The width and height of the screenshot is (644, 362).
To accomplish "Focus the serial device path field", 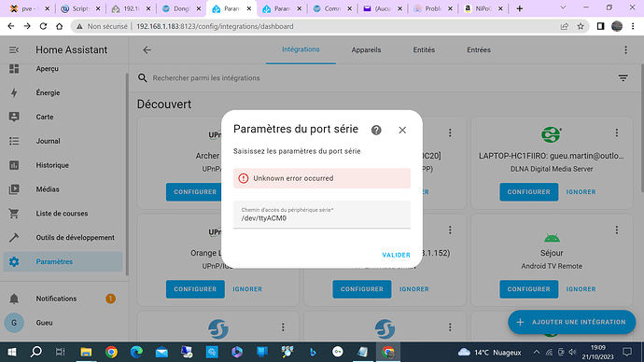I will 322,215.
